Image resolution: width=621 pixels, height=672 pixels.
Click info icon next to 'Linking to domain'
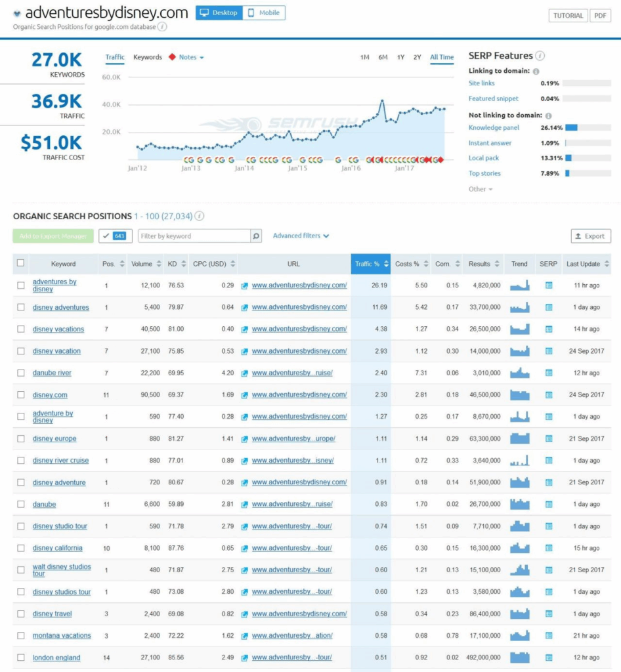536,72
